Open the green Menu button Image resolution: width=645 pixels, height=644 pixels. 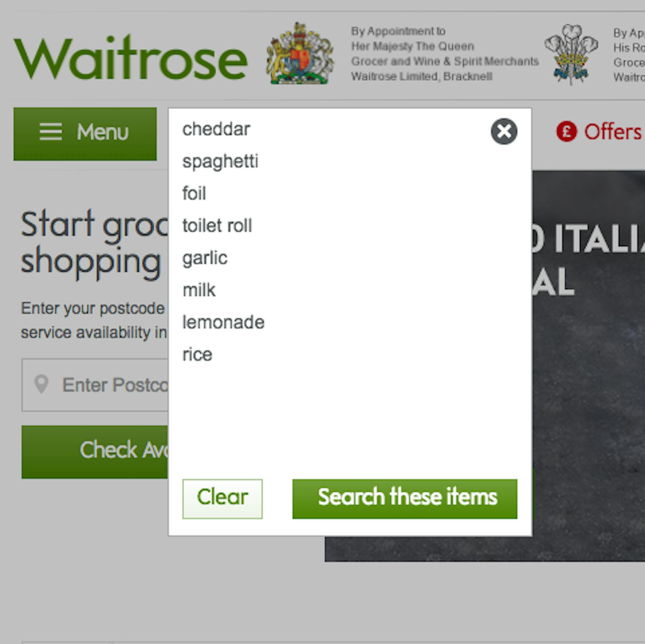(85, 134)
